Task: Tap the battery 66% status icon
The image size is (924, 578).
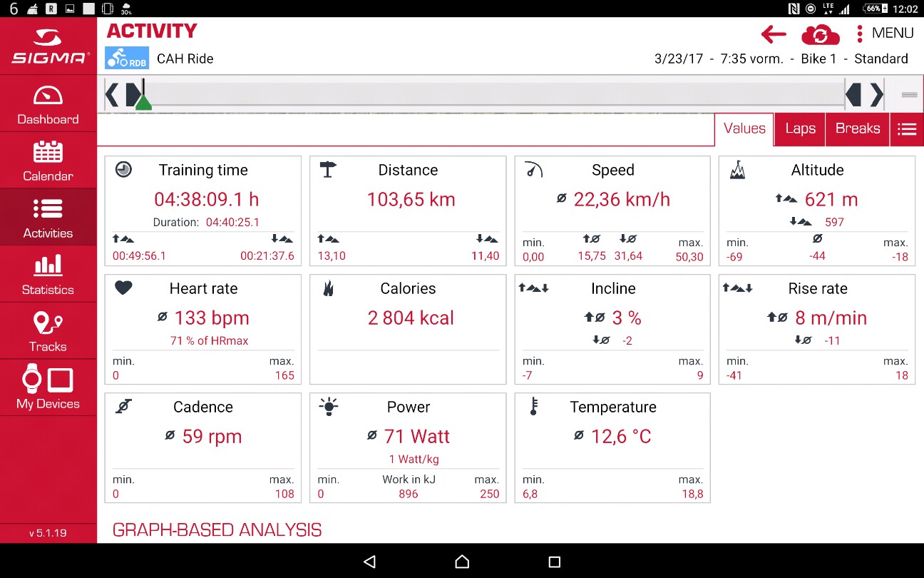Action: tap(874, 9)
